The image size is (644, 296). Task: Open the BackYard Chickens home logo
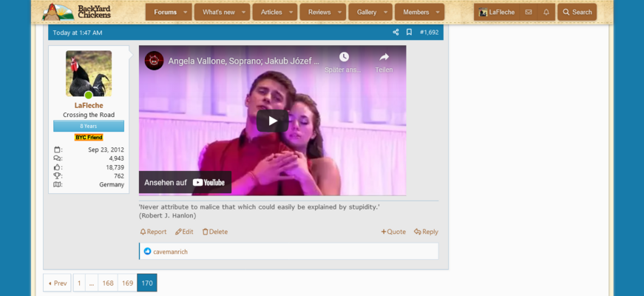(x=77, y=12)
